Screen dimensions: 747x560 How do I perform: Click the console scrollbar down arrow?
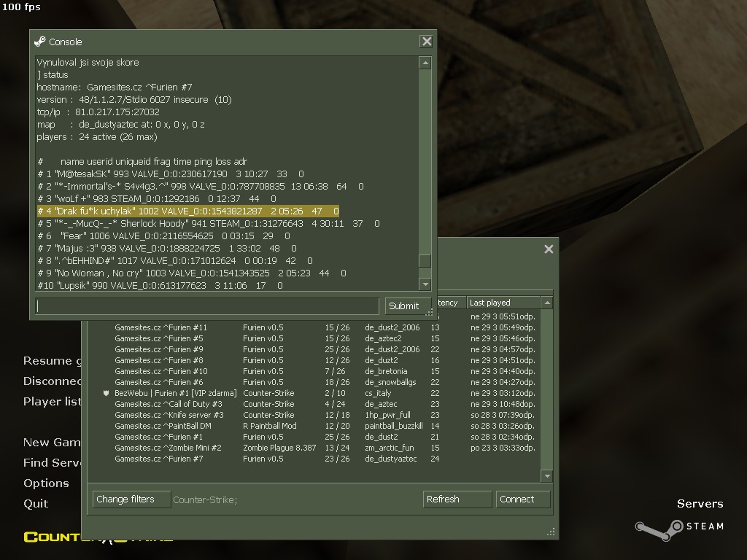[425, 284]
